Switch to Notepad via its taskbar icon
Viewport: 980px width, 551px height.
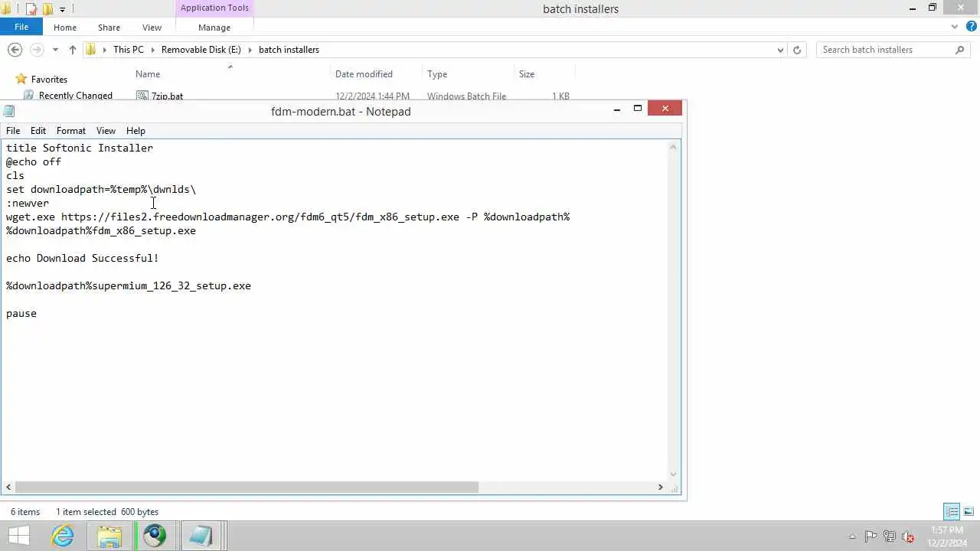[x=201, y=536]
